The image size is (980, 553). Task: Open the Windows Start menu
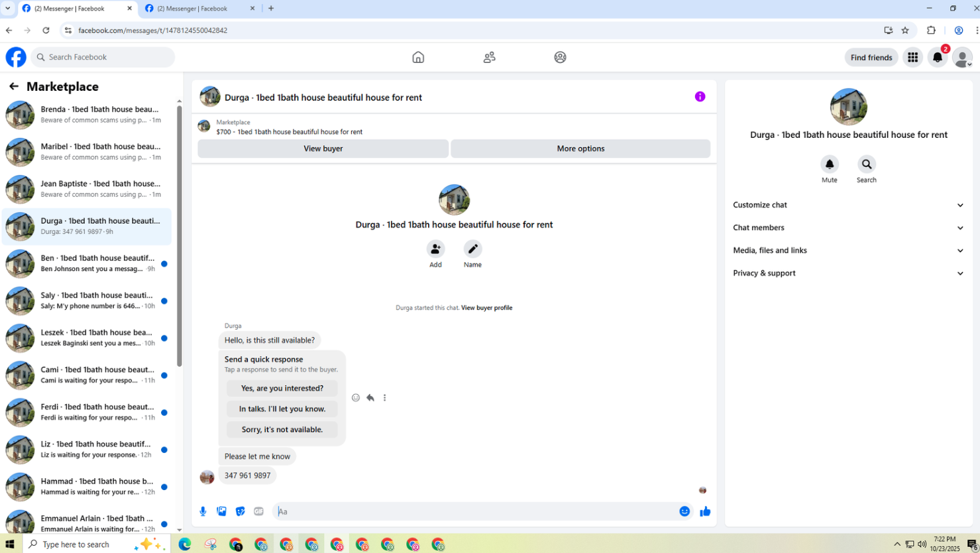pos(10,544)
